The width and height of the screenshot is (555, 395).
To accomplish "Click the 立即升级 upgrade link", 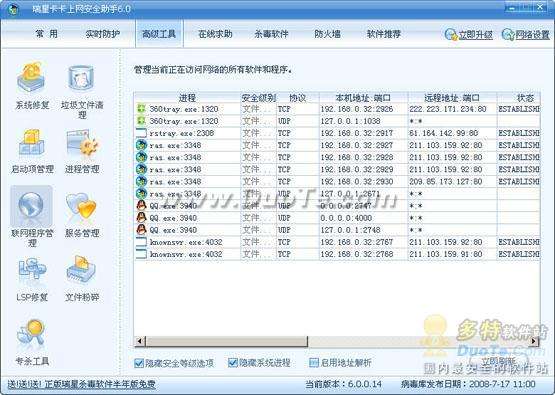I will click(475, 35).
